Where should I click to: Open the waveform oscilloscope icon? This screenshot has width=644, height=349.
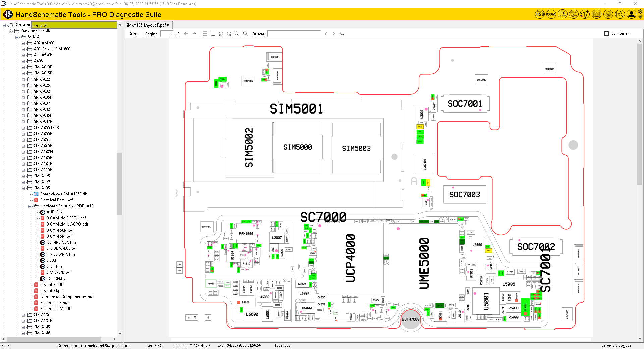point(608,14)
